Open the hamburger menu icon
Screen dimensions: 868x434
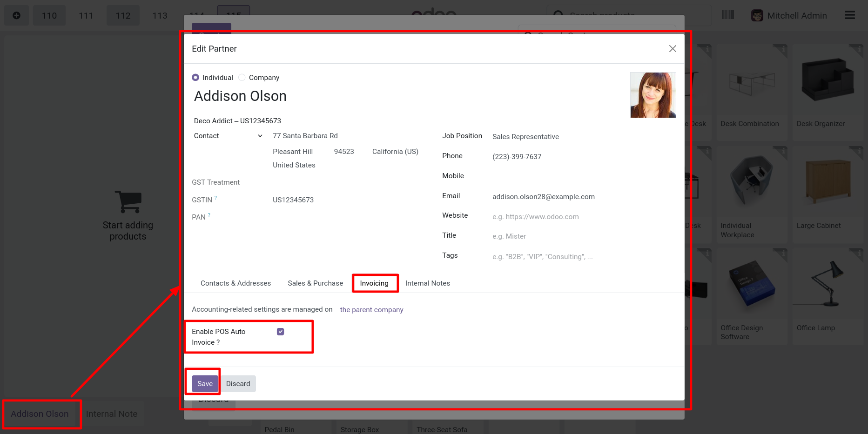tap(850, 15)
